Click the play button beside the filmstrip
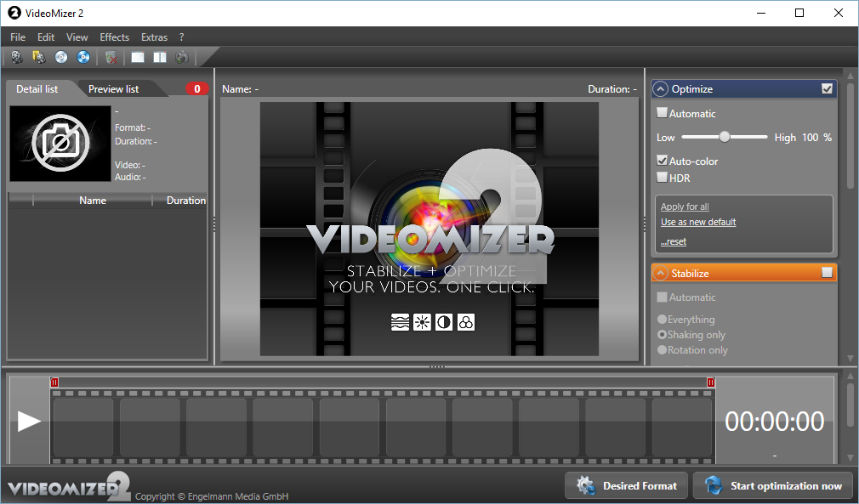The height and width of the screenshot is (504, 859). click(29, 422)
